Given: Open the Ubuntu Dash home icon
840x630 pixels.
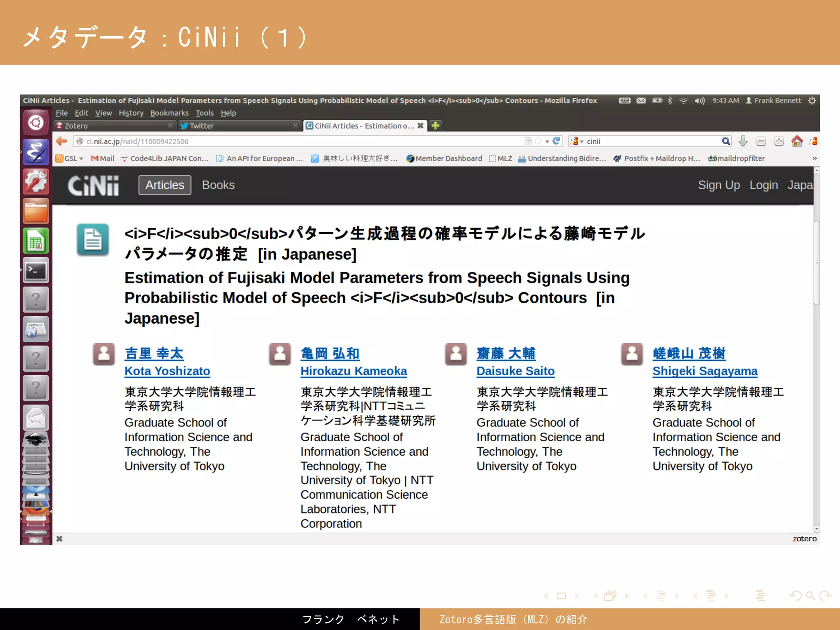Looking at the screenshot, I should [36, 122].
